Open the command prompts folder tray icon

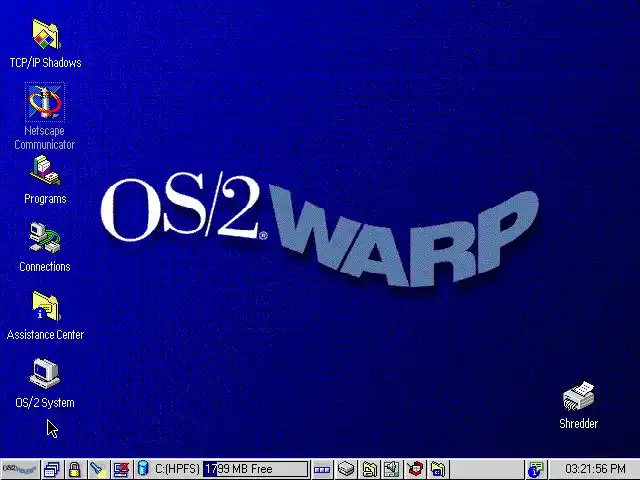(438, 469)
